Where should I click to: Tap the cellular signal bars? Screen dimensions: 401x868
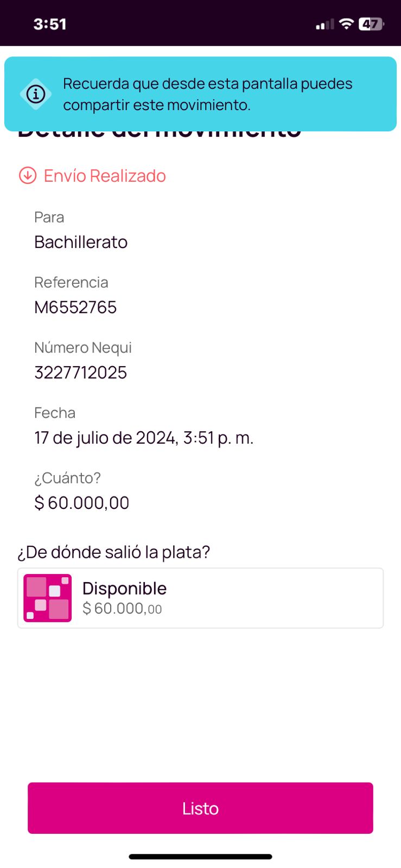pos(324,24)
